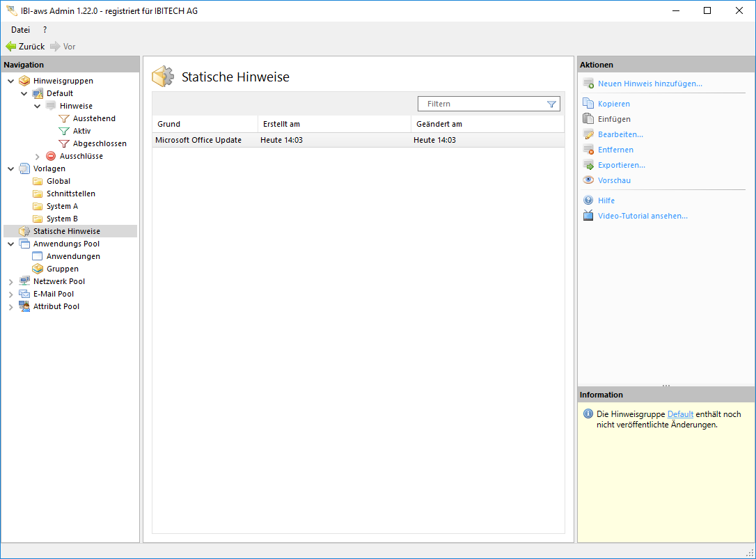Click the Entfernen icon in Aktionen
The width and height of the screenshot is (756, 559).
click(588, 150)
